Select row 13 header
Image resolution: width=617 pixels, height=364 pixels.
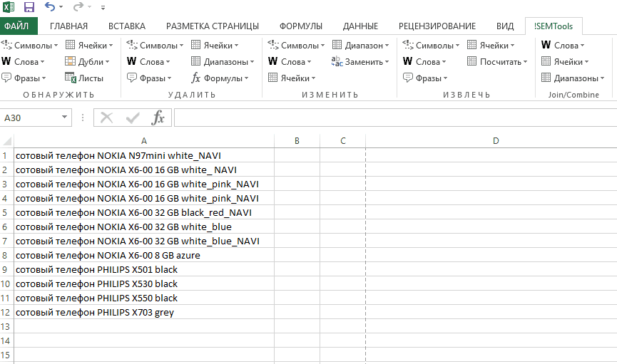(6, 327)
